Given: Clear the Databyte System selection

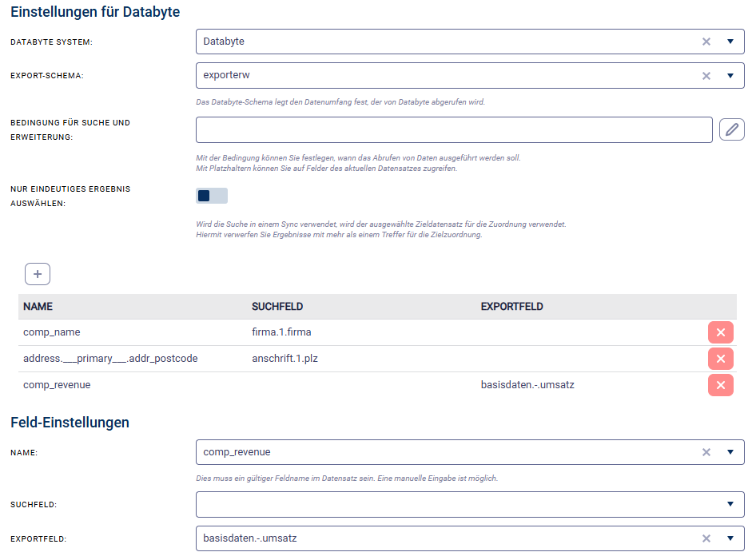Looking at the screenshot, I should pos(706,42).
